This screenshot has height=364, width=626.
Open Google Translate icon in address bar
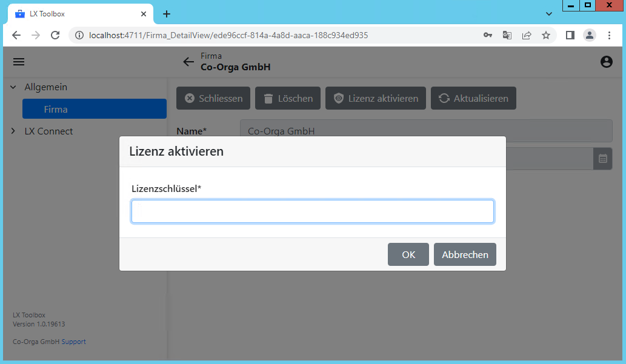coord(507,36)
